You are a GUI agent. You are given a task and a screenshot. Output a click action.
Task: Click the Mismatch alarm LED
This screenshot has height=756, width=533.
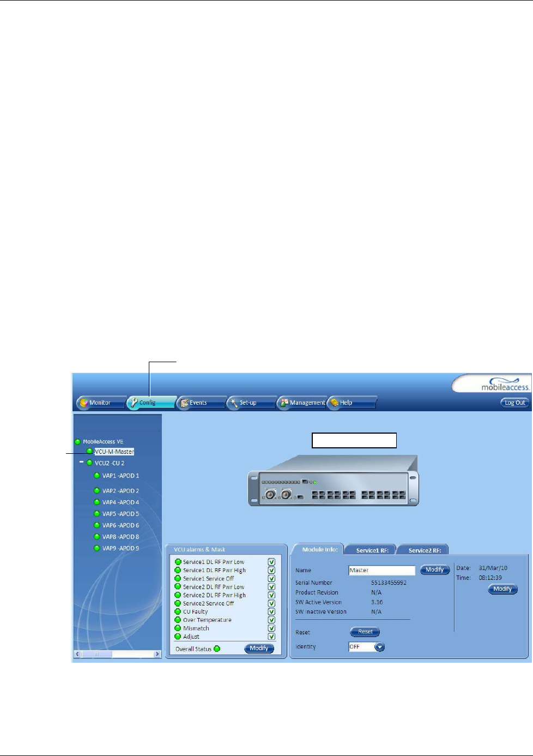[x=178, y=628]
